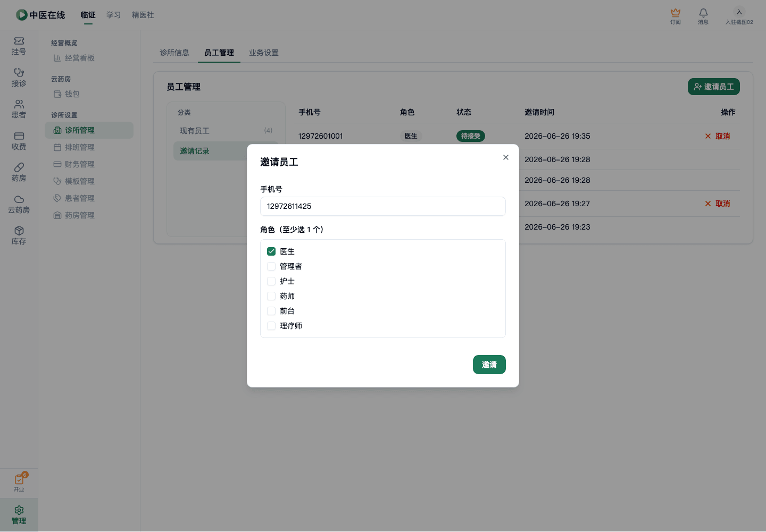This screenshot has width=766, height=532.
Task: Switch to the 员工管理 tab
Action: coord(219,53)
